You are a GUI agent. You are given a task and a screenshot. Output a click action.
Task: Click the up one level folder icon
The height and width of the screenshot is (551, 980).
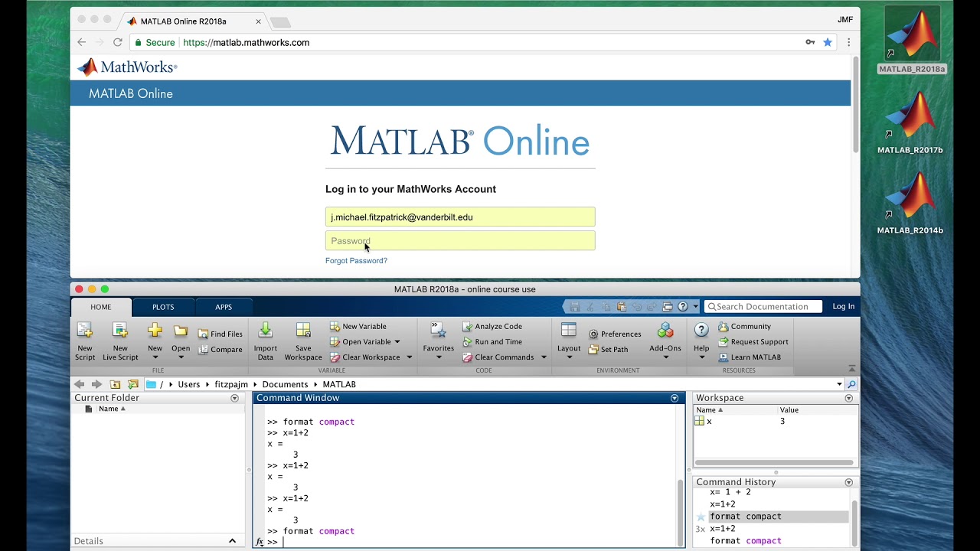[115, 384]
